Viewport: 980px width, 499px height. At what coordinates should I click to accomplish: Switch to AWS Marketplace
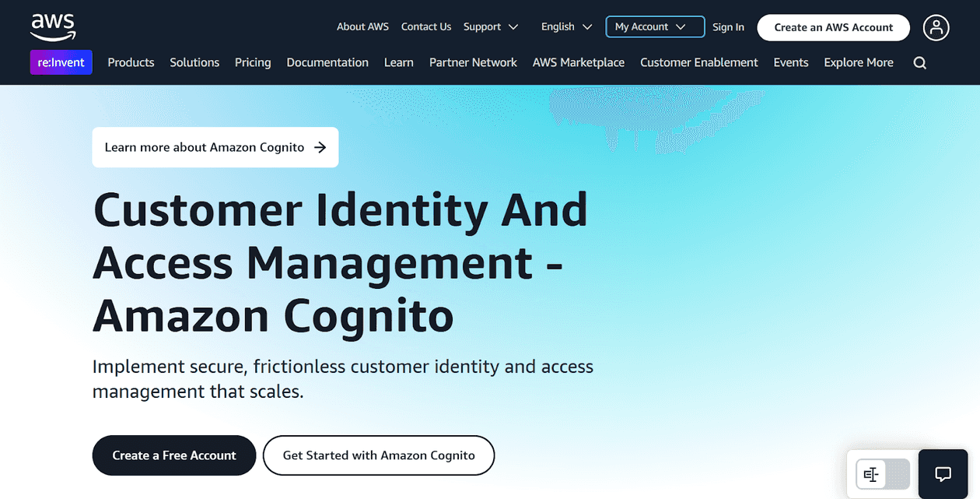click(x=579, y=62)
